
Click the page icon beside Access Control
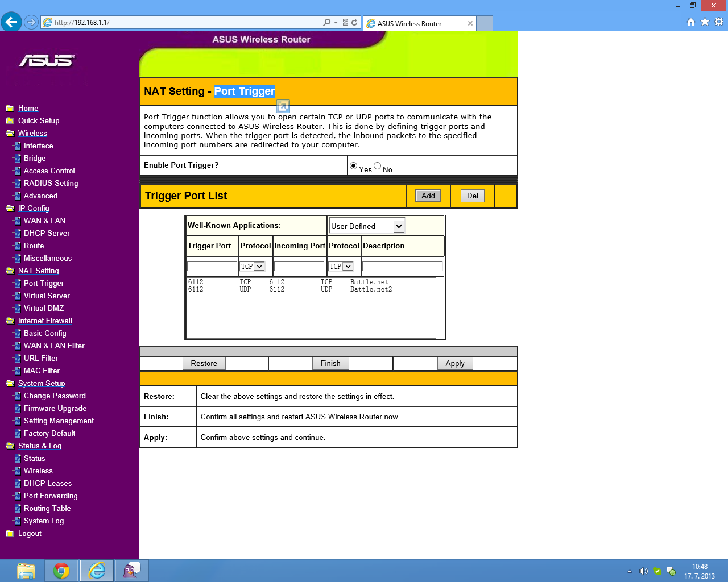tap(18, 171)
